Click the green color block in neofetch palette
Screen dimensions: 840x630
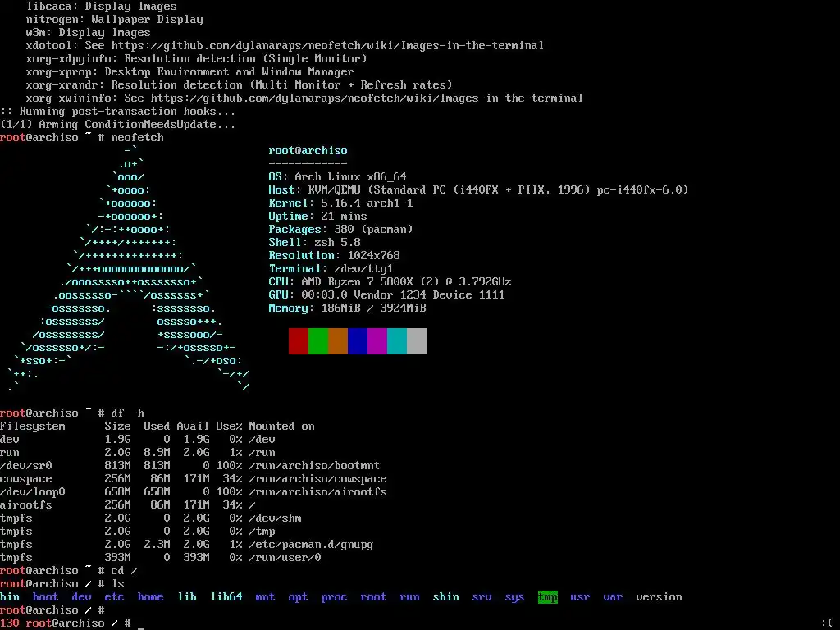click(x=318, y=341)
